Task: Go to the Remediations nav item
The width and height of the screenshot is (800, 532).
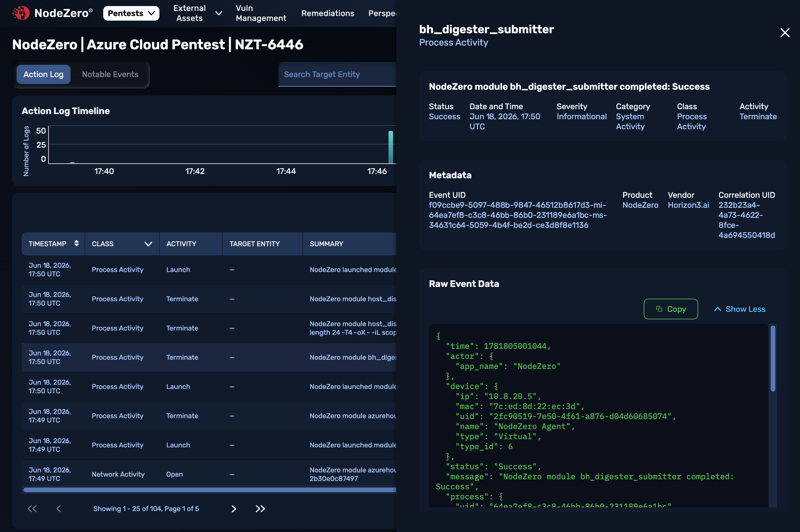Action: [x=327, y=13]
